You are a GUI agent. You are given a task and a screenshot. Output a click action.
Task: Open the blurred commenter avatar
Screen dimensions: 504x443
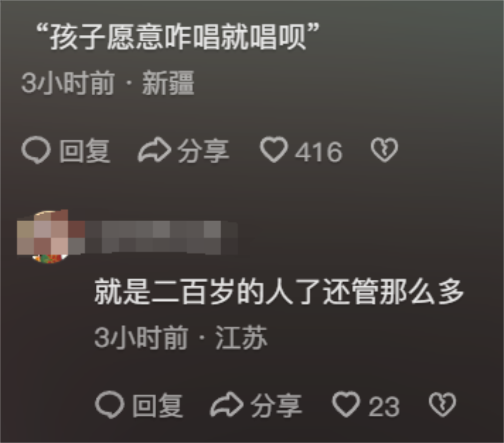click(x=50, y=236)
